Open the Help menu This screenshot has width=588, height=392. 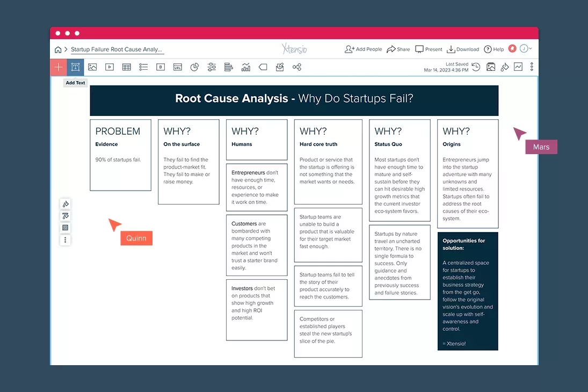[x=493, y=49]
